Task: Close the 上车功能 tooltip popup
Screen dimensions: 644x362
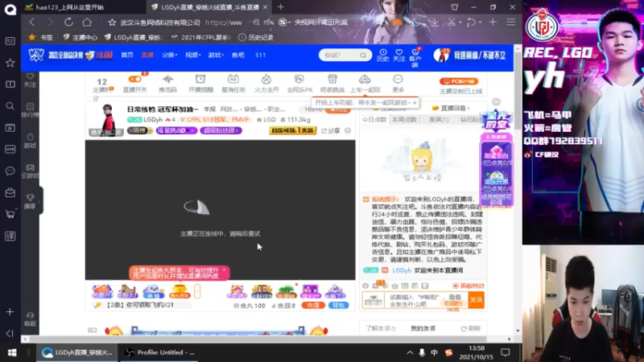Action: tap(415, 103)
